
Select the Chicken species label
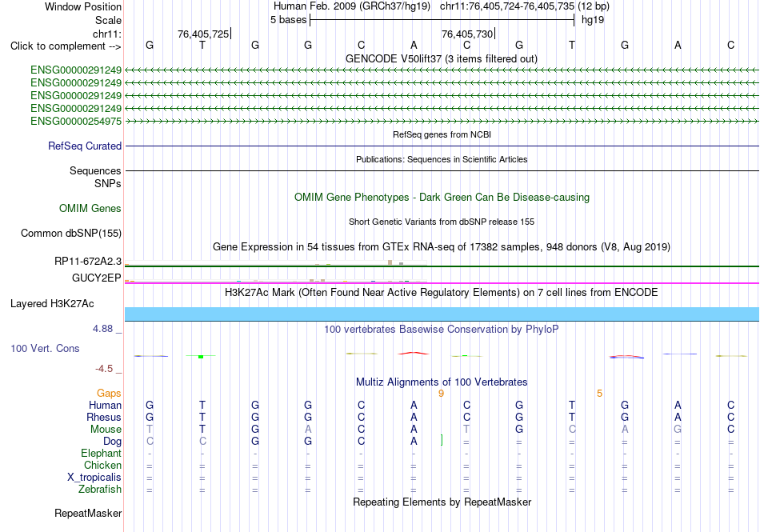[x=102, y=465]
